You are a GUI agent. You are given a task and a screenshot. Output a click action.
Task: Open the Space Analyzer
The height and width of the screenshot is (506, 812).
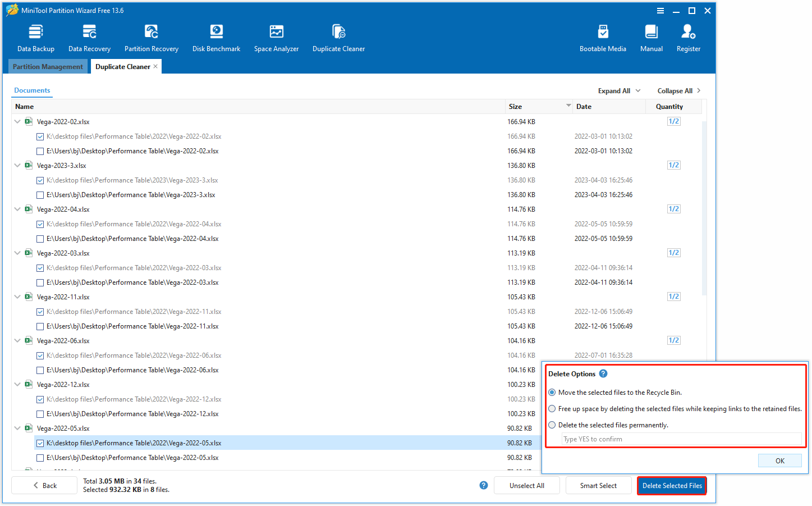pyautogui.click(x=276, y=37)
